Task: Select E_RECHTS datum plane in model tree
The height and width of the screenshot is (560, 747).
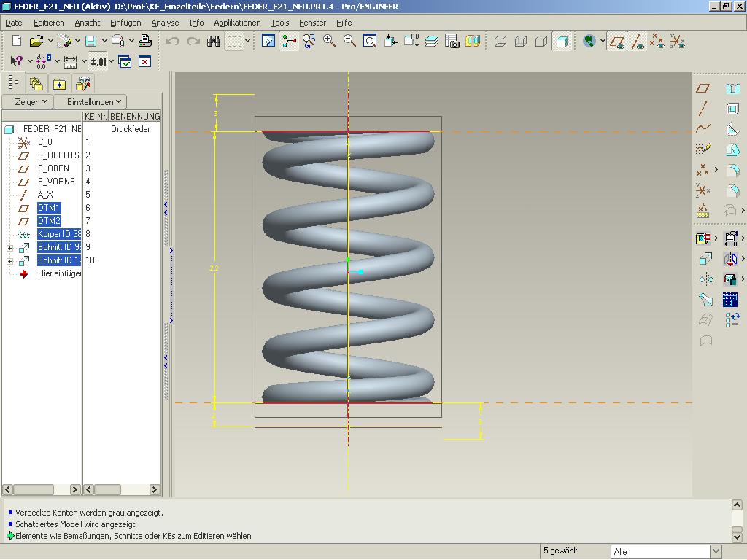Action: (58, 155)
